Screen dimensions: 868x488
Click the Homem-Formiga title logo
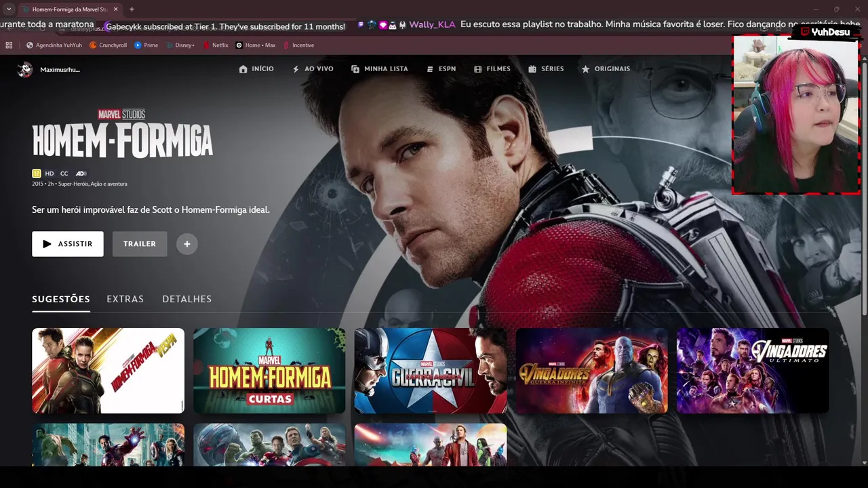[x=123, y=134]
